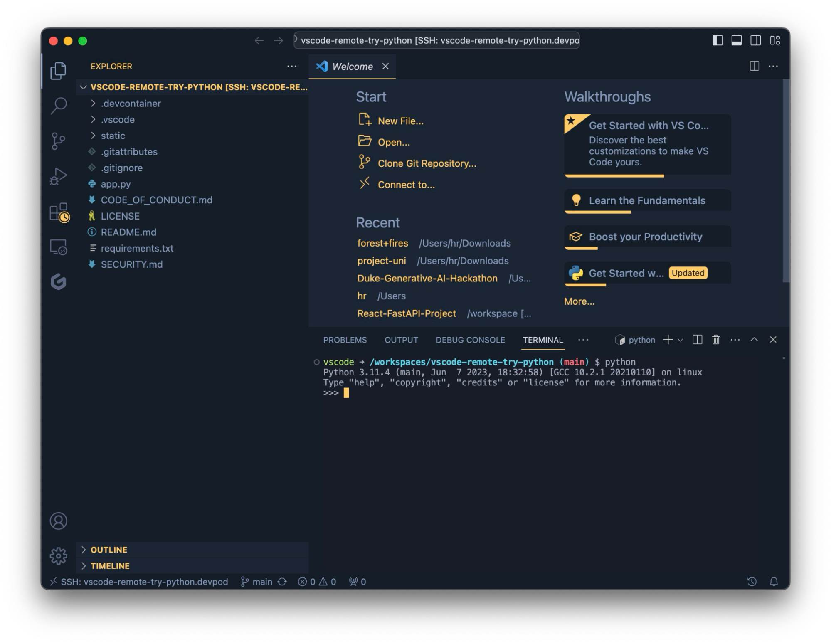Open Remote Explorer icon in activity bar

(58, 247)
